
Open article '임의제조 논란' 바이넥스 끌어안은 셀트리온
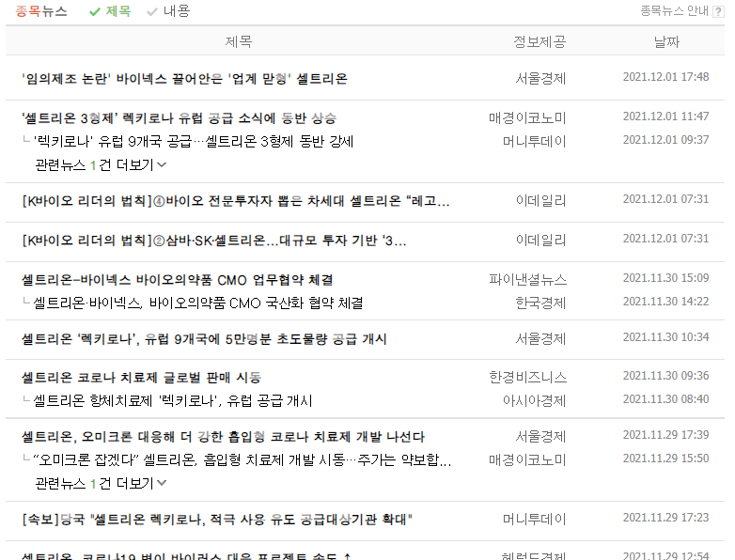184,79
